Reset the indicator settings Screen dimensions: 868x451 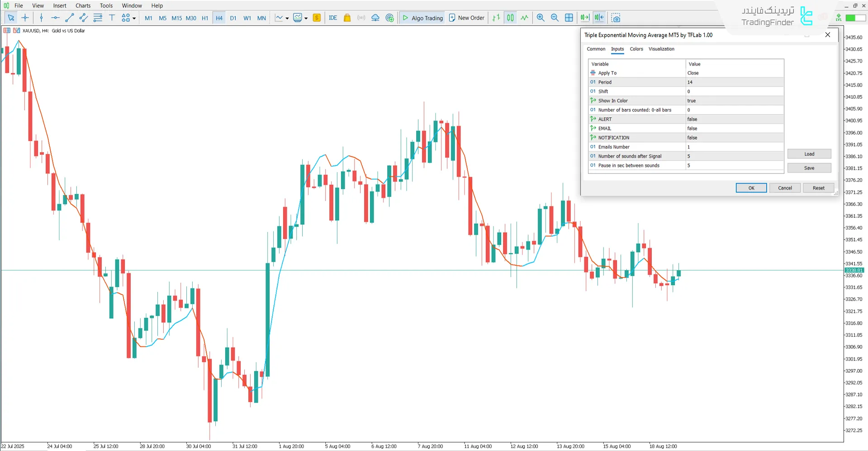click(818, 187)
